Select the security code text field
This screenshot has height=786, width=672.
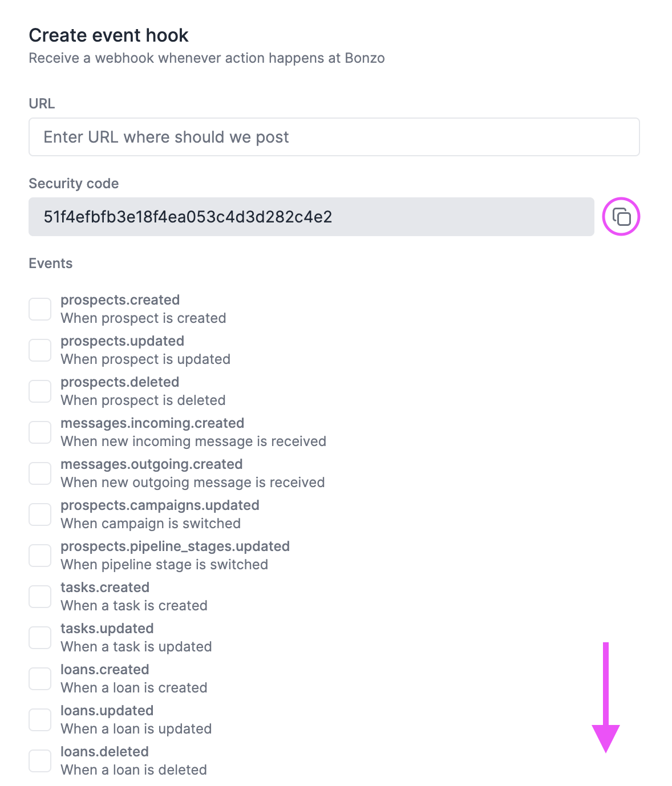pyautogui.click(x=311, y=217)
